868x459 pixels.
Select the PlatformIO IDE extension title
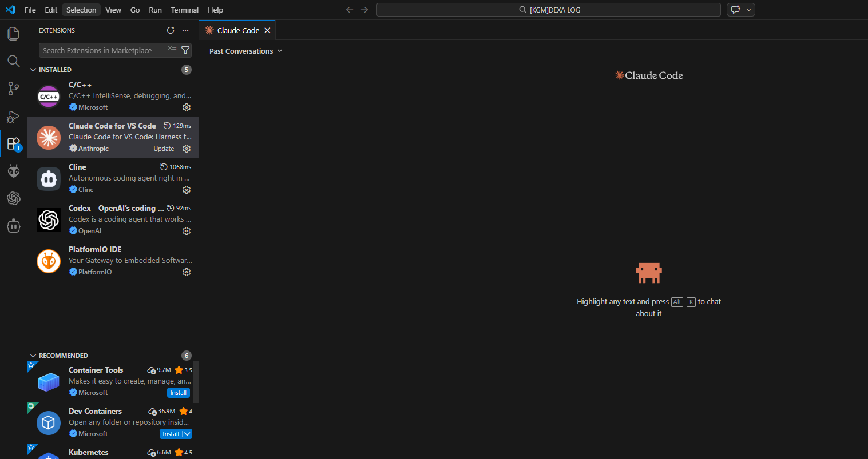coord(95,249)
